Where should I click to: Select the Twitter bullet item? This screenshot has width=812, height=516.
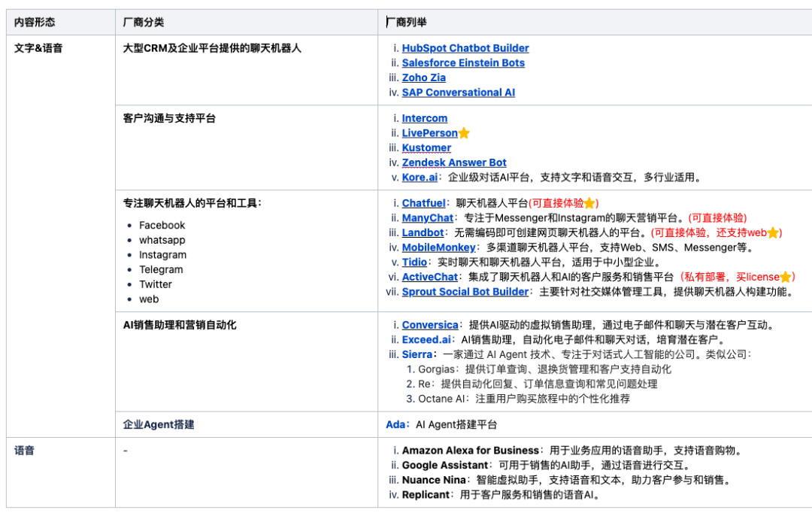point(156,284)
